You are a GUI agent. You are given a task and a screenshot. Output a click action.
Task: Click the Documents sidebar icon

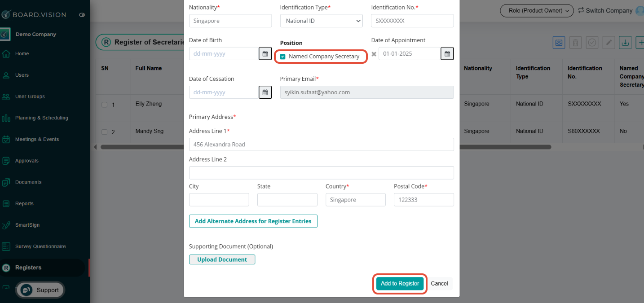coord(6,182)
